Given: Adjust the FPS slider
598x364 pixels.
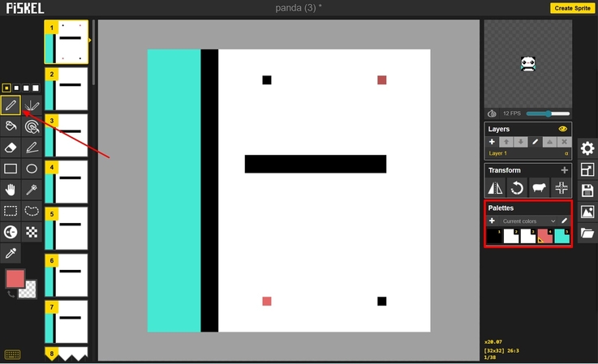Looking at the screenshot, I should (x=548, y=113).
